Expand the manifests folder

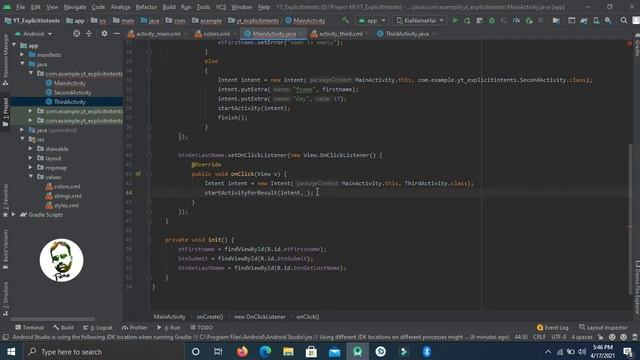(22, 55)
